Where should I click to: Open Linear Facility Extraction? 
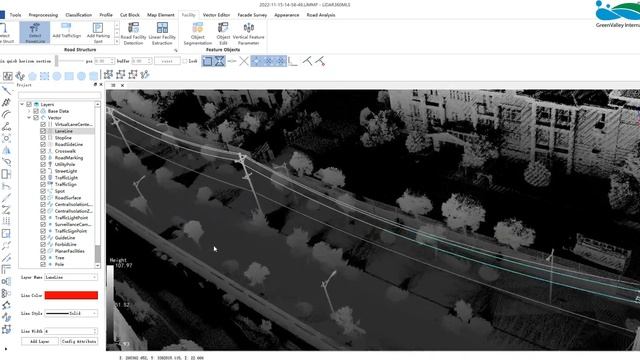click(162, 33)
